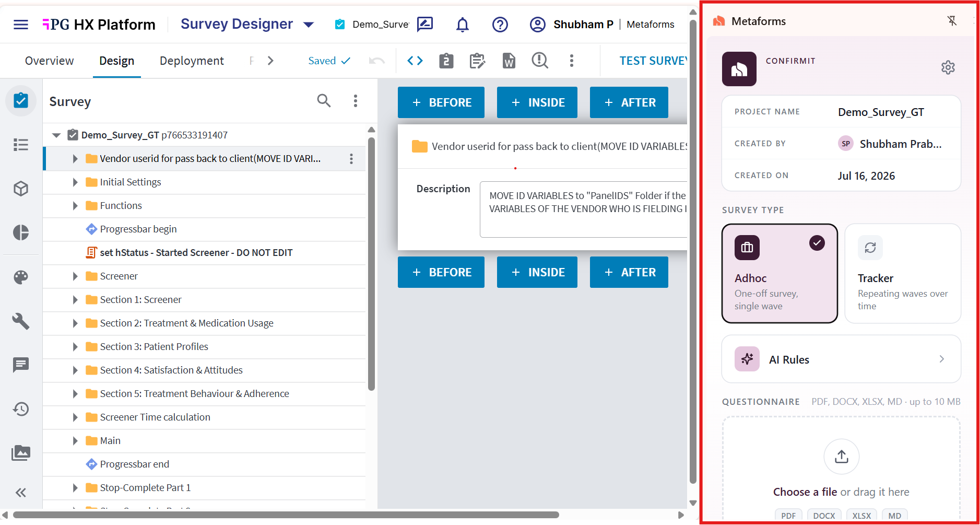
Task: Expand Section 3: Patient Profiles folder
Action: (75, 347)
